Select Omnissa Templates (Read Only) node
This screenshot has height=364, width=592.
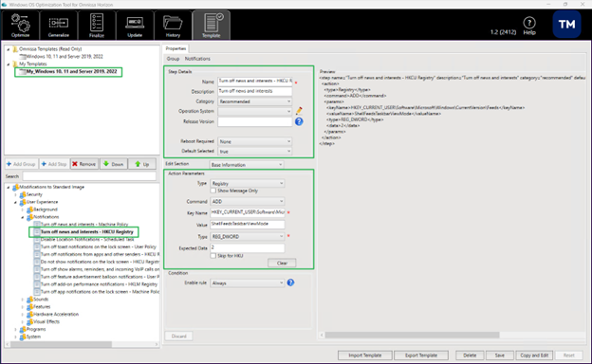[50, 49]
